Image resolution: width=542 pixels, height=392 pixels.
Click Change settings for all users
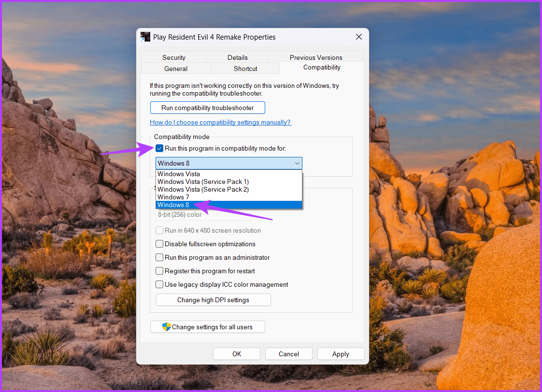[208, 327]
